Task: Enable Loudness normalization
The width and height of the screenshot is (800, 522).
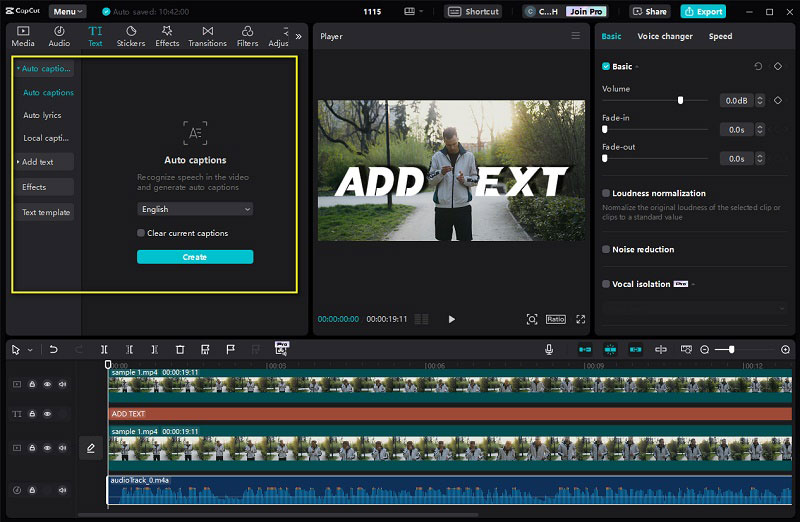Action: (606, 193)
